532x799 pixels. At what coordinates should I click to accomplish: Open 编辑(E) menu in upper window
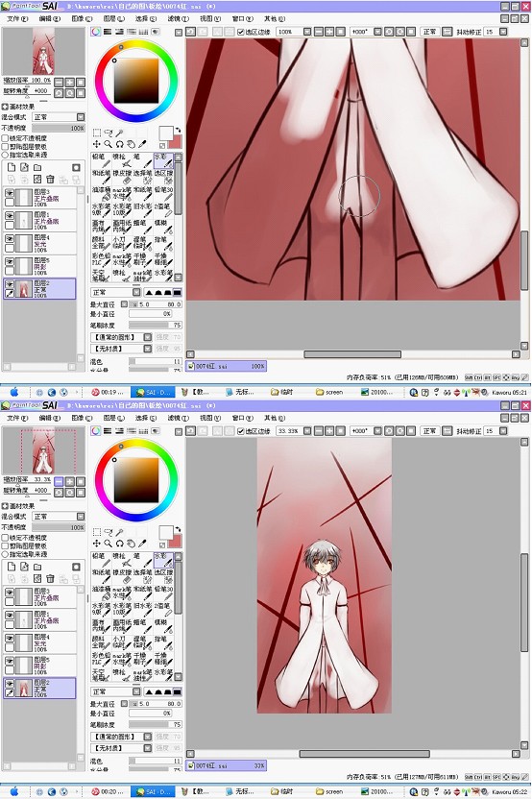49,18
